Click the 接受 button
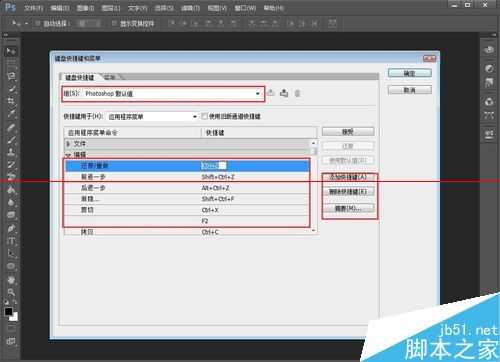 [x=348, y=132]
